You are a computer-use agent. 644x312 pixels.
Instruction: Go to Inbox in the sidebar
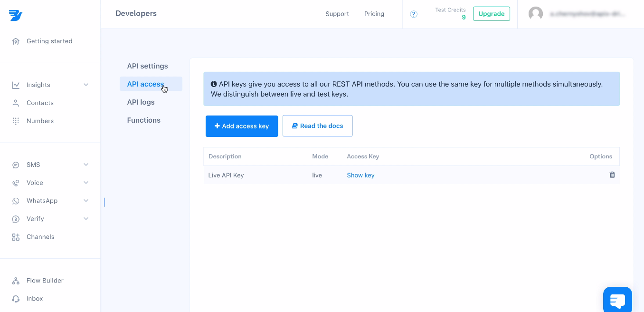click(35, 299)
